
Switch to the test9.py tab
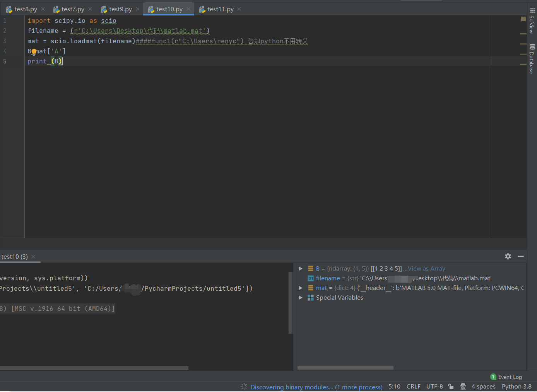[x=120, y=9]
